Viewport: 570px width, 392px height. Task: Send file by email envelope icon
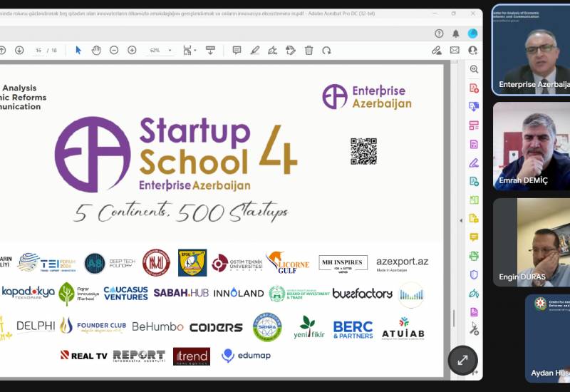click(455, 50)
